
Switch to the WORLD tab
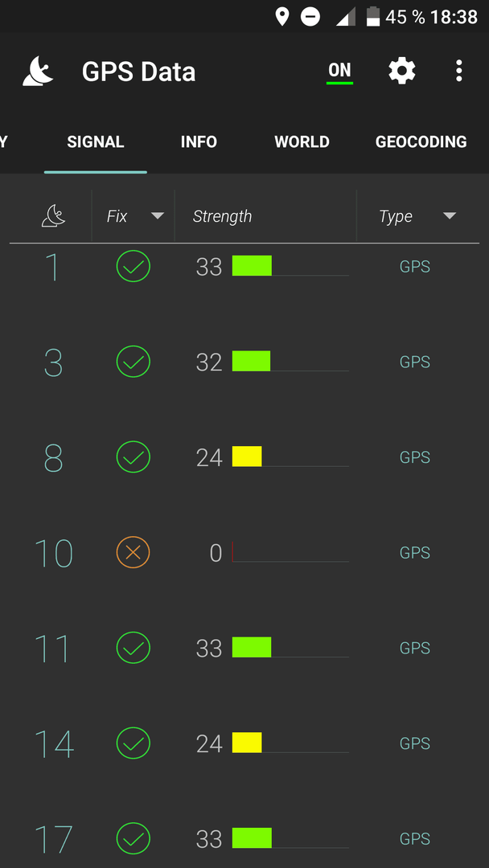[x=302, y=141]
